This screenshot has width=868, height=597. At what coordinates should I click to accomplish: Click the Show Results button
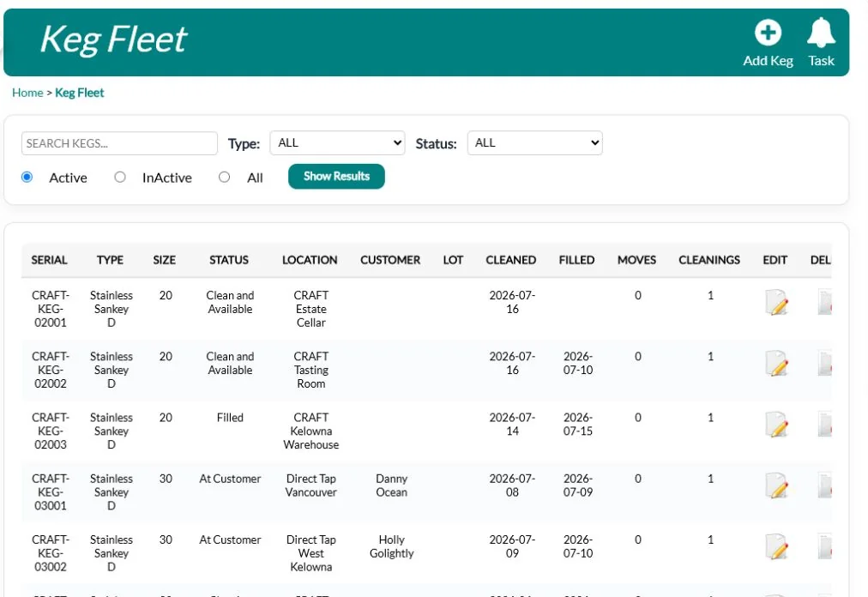pyautogui.click(x=336, y=176)
